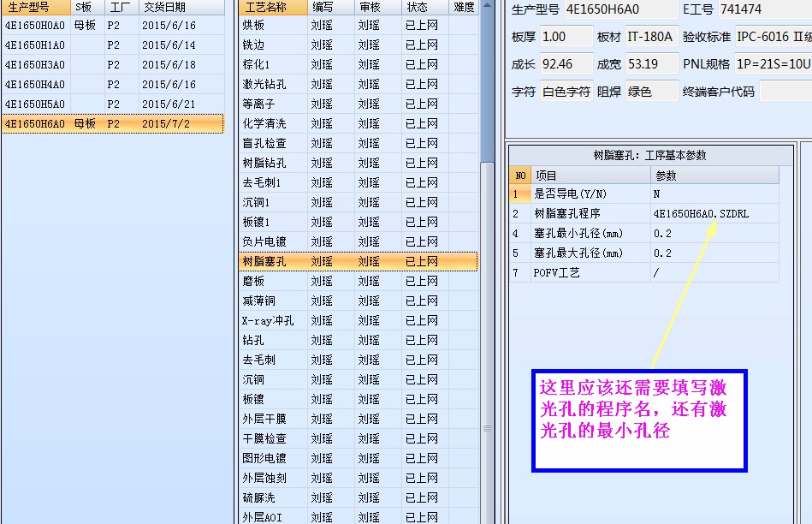This screenshot has height=524, width=812.
Task: Select the 盲孔检查 process row
Action: (359, 144)
